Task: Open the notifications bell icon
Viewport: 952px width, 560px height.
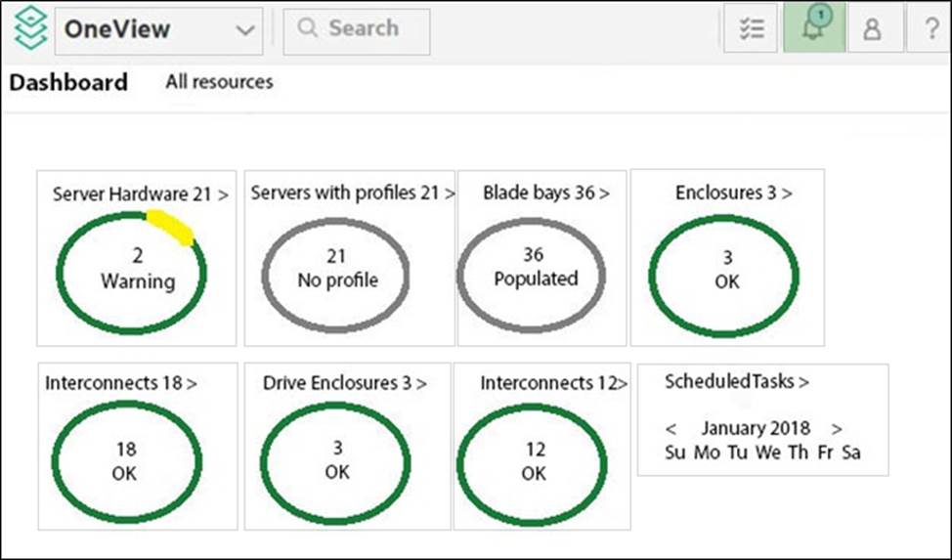Action: tap(813, 29)
